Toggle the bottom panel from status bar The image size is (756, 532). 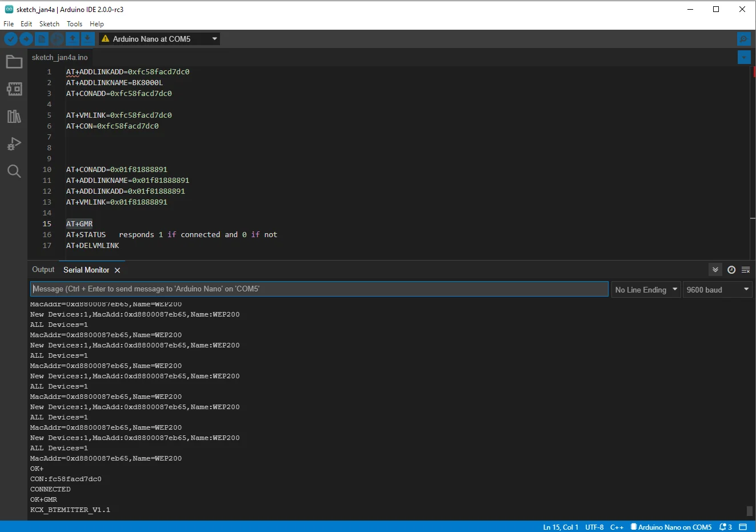click(743, 527)
